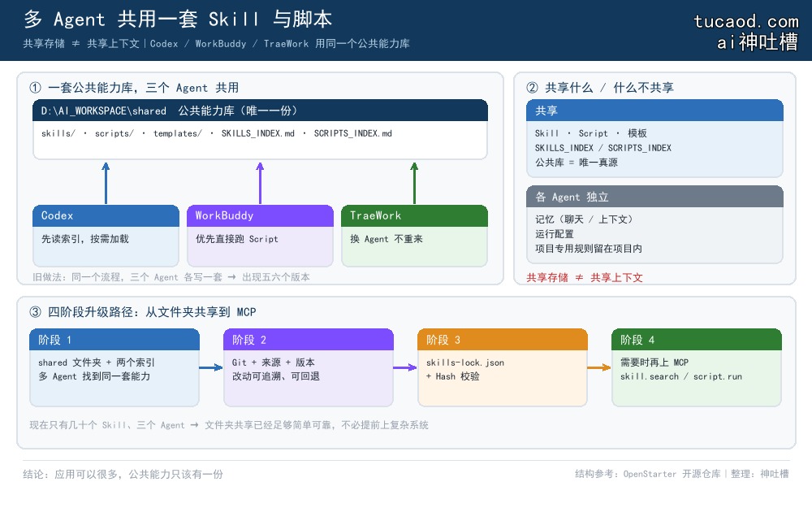Click SCRIPTS_INDEX.md file name

[352, 133]
